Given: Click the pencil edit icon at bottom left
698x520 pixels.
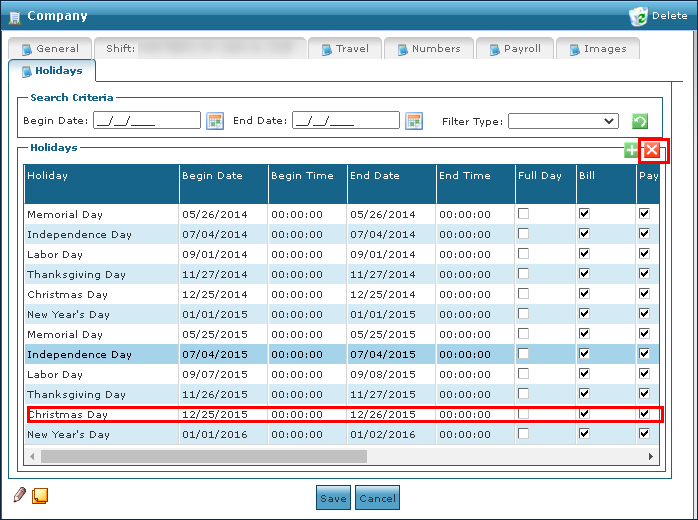Looking at the screenshot, I should pyautogui.click(x=19, y=495).
